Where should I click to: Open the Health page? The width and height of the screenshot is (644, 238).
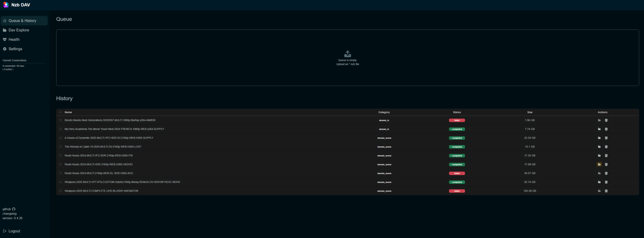(24, 40)
